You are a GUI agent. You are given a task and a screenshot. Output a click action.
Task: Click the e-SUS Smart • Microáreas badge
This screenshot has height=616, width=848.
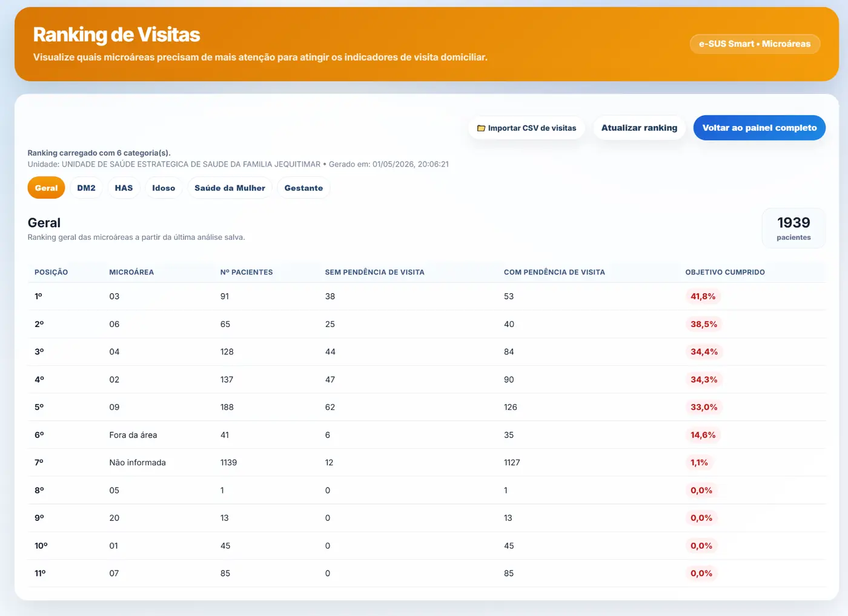click(755, 44)
